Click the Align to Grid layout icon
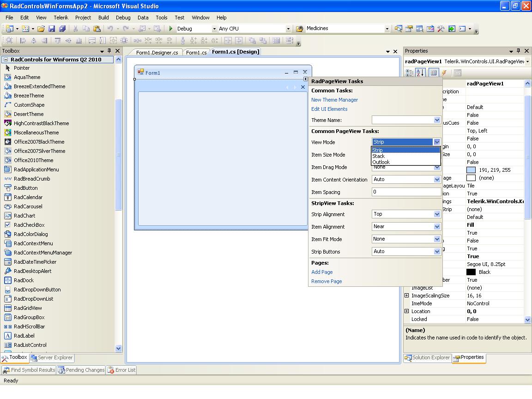 pyautogui.click(x=10, y=41)
